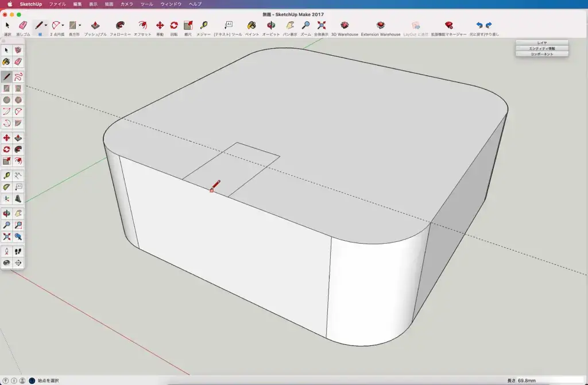Open the Apple menu
The image size is (588, 385).
click(x=10, y=4)
